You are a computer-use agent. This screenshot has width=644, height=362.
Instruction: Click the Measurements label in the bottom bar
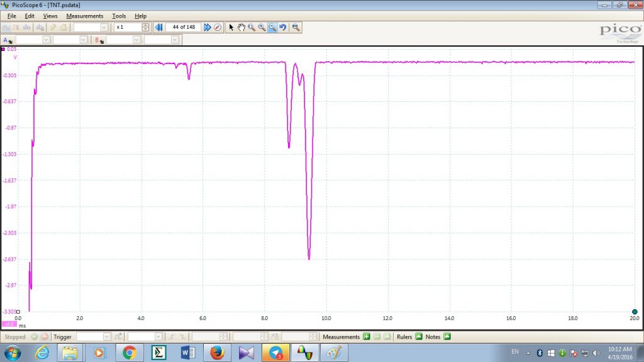click(x=341, y=337)
